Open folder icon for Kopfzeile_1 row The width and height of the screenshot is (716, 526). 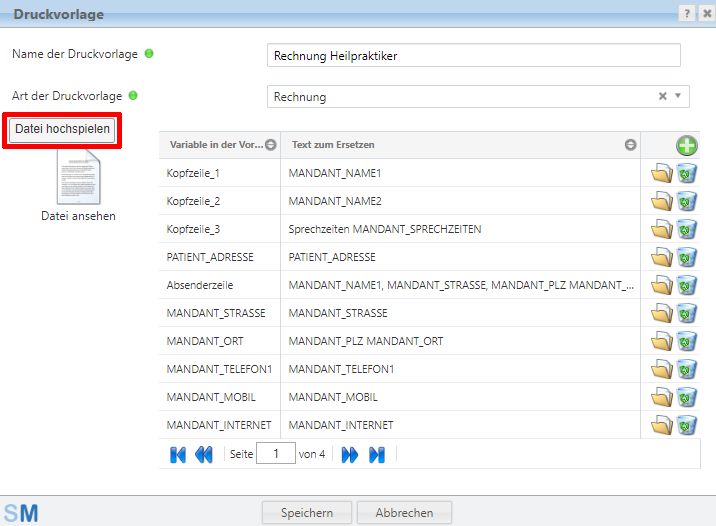661,174
